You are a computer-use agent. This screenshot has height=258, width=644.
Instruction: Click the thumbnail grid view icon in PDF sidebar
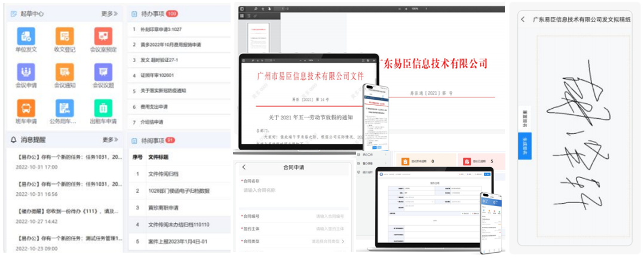[x=241, y=16]
